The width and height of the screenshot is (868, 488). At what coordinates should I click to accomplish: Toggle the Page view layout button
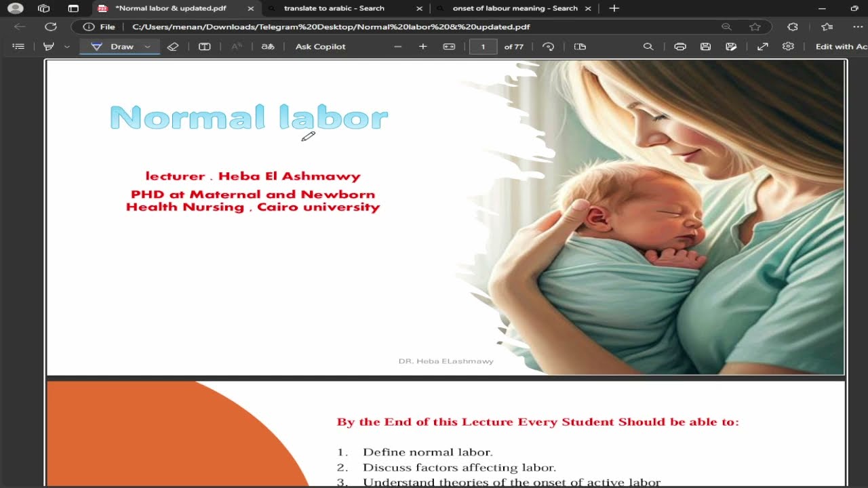tap(580, 47)
